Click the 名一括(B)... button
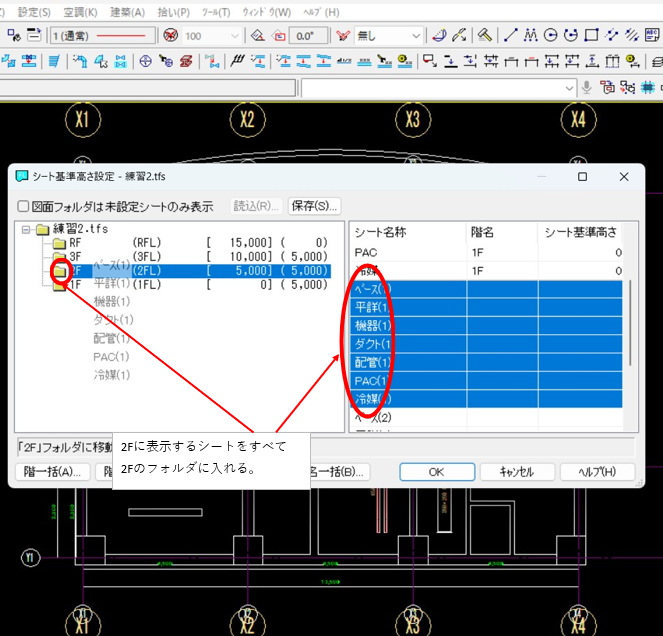Screen dimensions: 663x636 coord(339,472)
